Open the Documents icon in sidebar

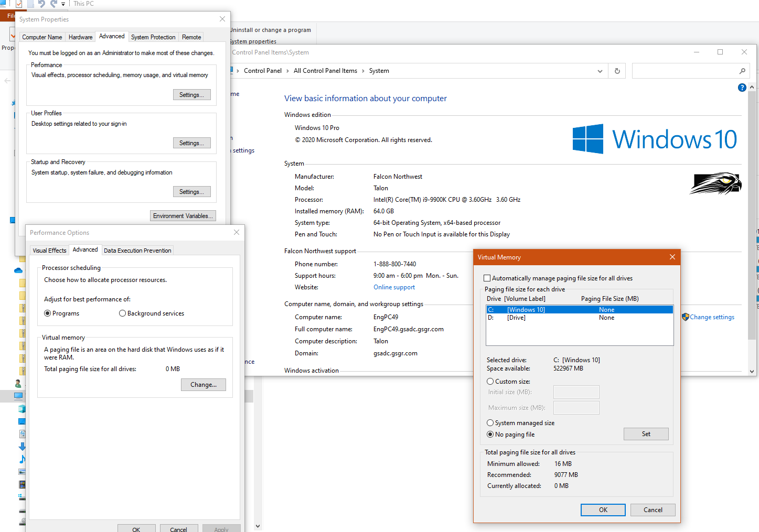pos(22,434)
